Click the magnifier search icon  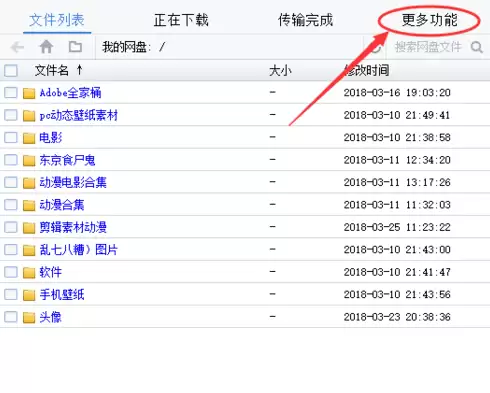coord(477,47)
